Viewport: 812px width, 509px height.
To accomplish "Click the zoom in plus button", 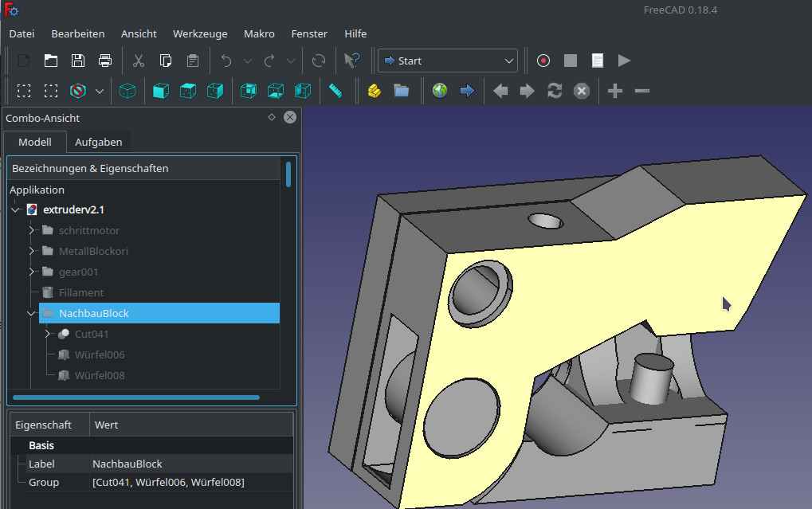I will (x=614, y=91).
